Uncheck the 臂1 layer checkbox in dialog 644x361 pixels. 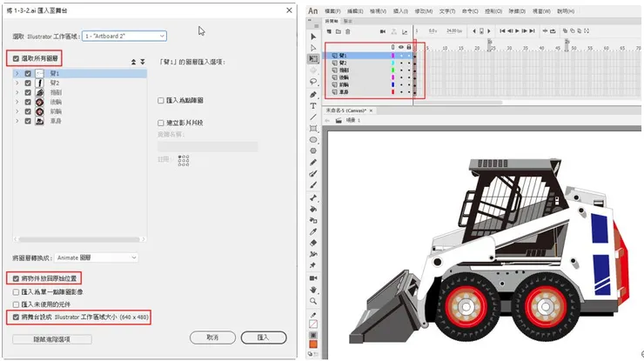28,74
